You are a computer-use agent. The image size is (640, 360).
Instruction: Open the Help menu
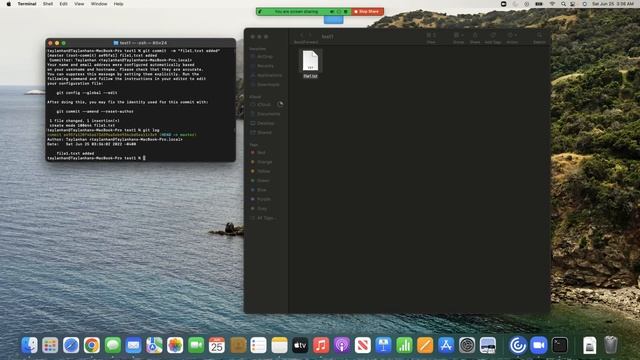click(118, 4)
